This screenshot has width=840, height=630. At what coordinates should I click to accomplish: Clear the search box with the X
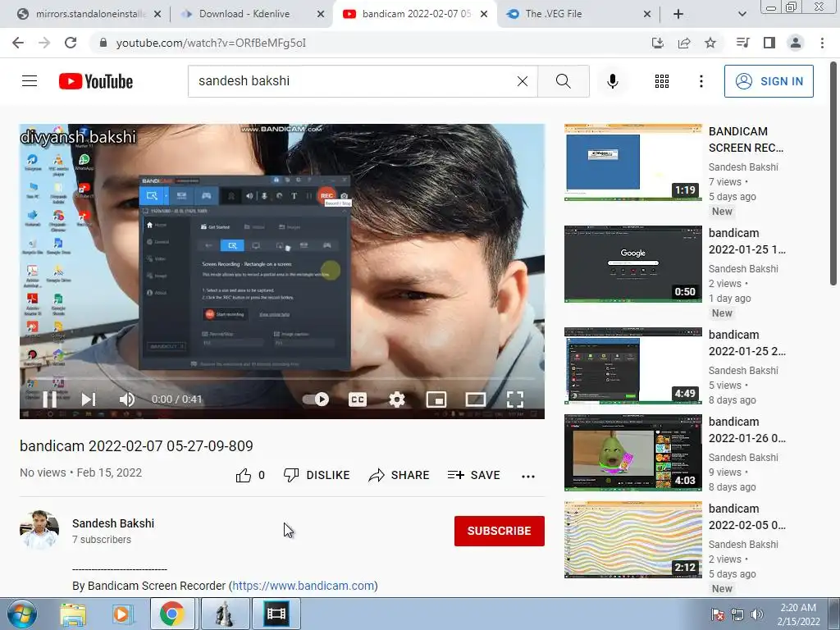(523, 81)
